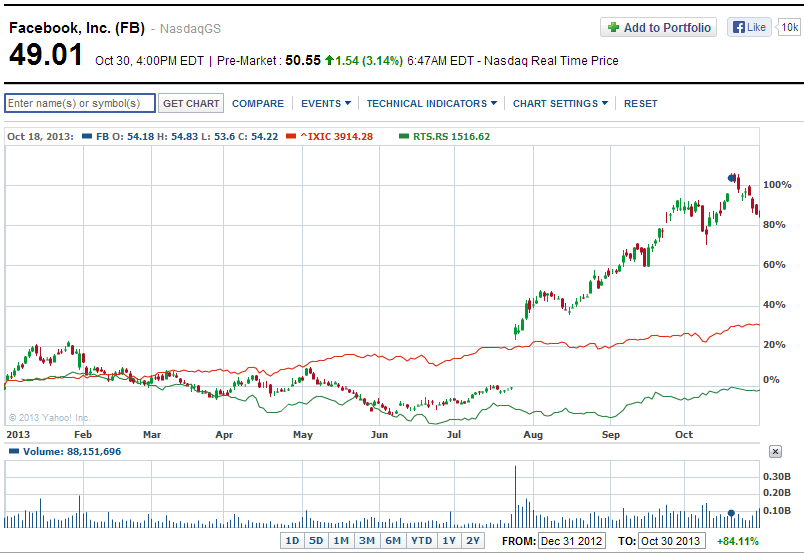Click the green up arrow beside 1.54
Viewport: 804px width, 553px height.
tap(329, 61)
